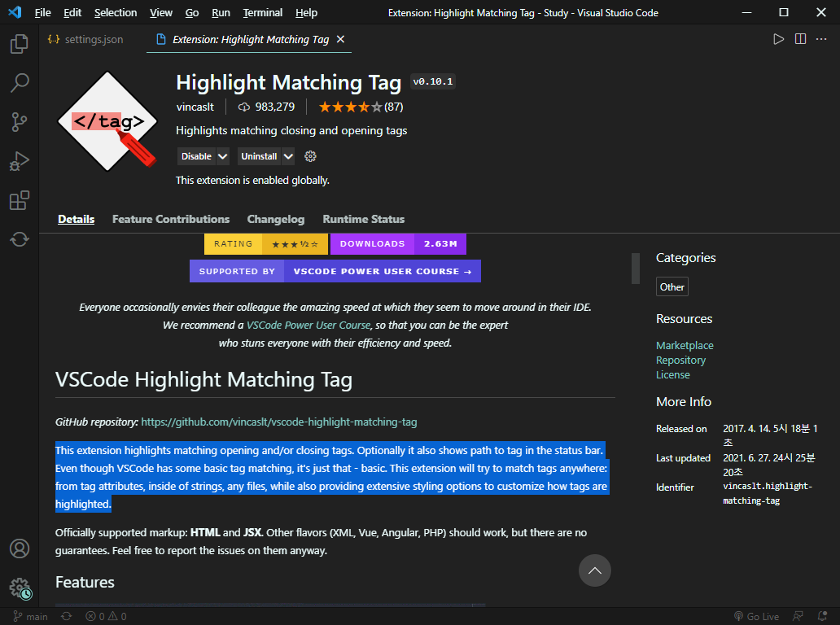Split the editor to the right
The image size is (840, 625).
(800, 39)
